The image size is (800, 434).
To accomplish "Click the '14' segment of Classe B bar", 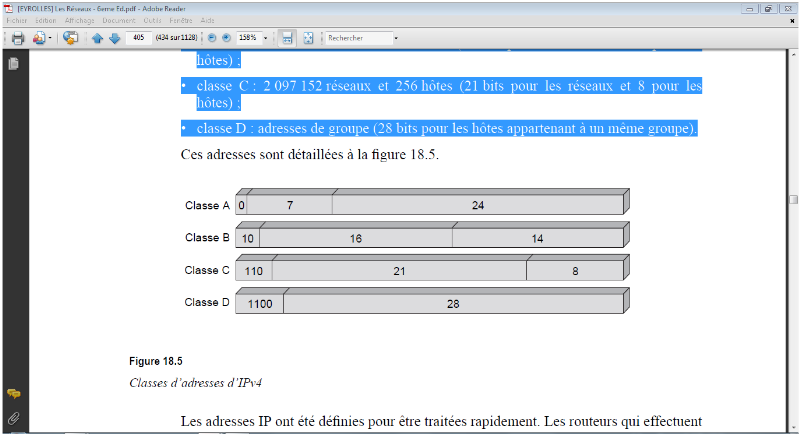I will (537, 238).
